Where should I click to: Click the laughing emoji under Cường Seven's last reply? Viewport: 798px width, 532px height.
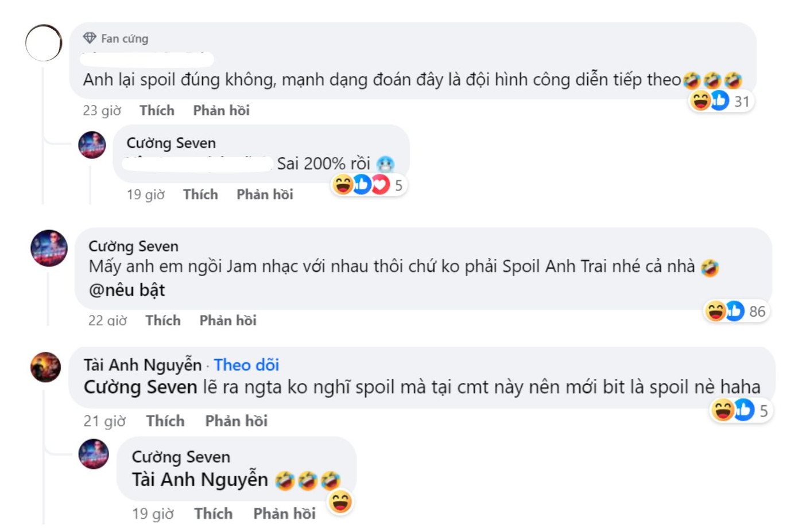(x=341, y=502)
